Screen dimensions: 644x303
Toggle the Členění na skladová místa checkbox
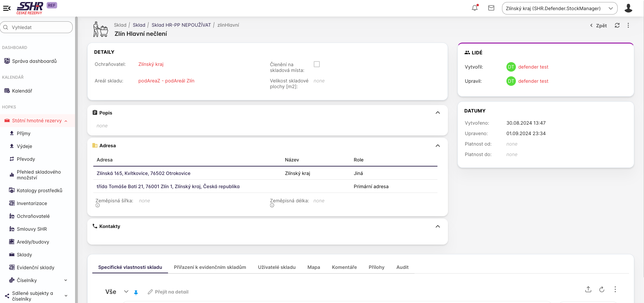[317, 64]
